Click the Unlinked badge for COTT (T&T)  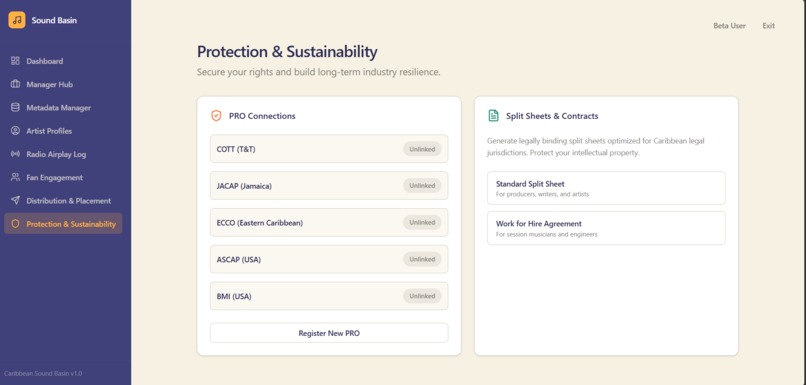click(422, 149)
